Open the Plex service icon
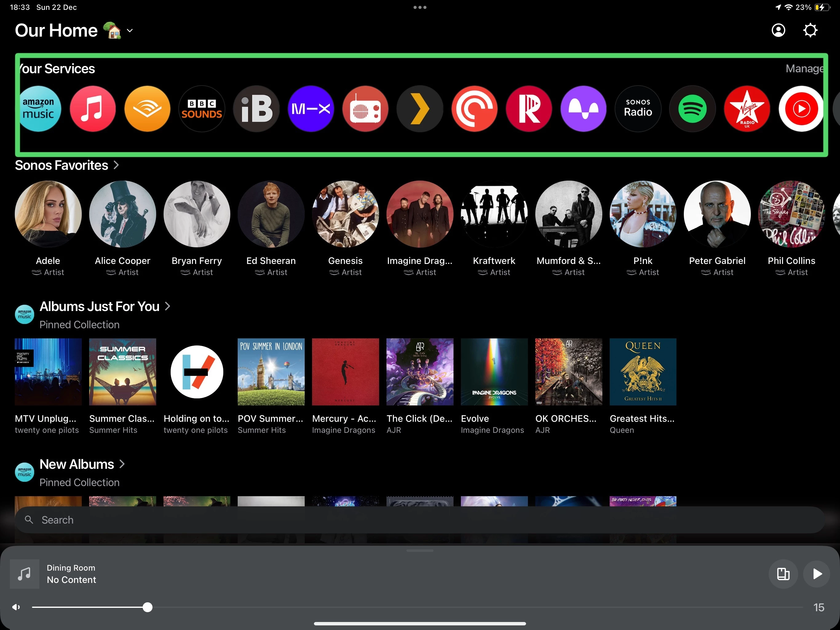Screen dimensions: 840x630 click(420, 109)
